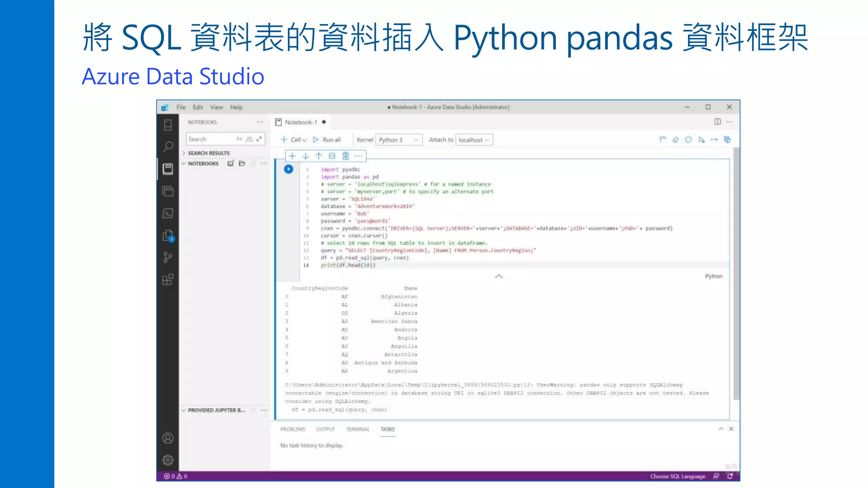Click the new notebook icon in the Notebooks section
868x488 pixels.
click(231, 164)
